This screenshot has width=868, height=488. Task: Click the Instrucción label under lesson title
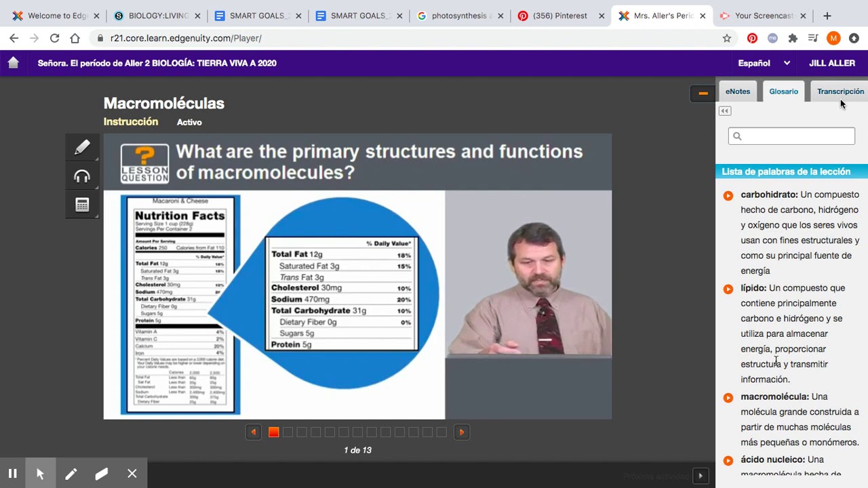pyautogui.click(x=131, y=122)
